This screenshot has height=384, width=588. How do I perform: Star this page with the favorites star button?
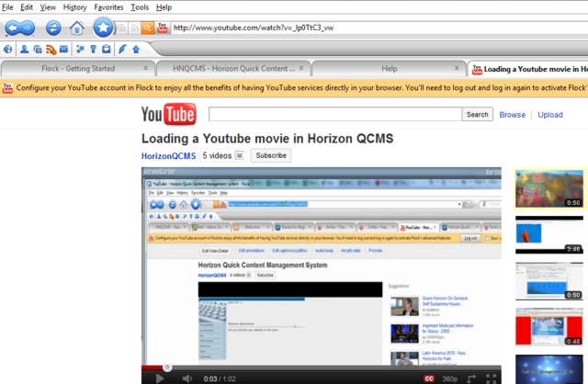point(103,28)
